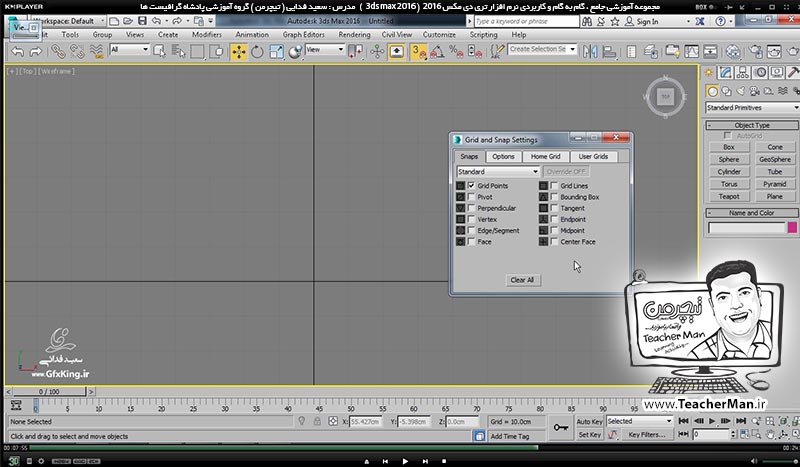Open Create Selection Set dropdown
Screen dimensions: 800x467
542,49
